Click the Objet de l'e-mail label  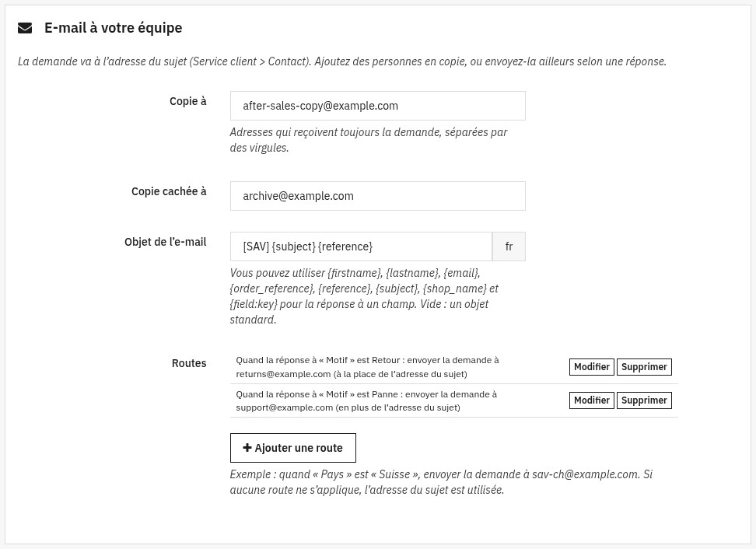coord(166,242)
